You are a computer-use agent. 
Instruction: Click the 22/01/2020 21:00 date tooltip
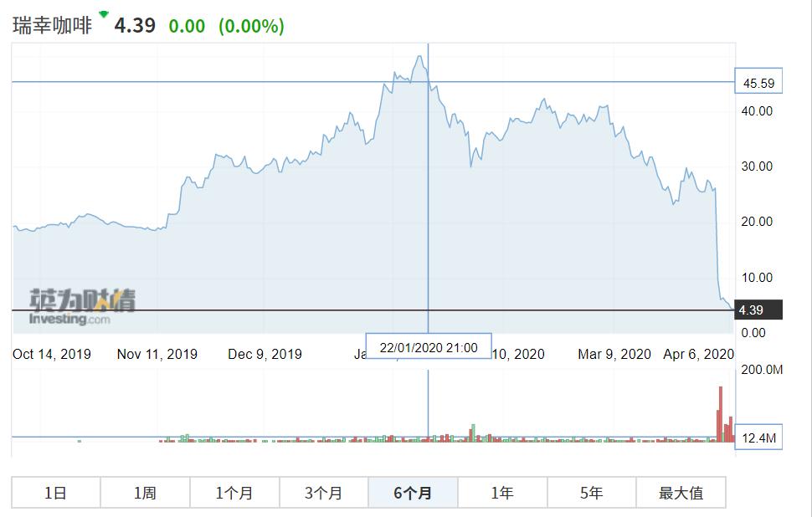pyautogui.click(x=429, y=347)
